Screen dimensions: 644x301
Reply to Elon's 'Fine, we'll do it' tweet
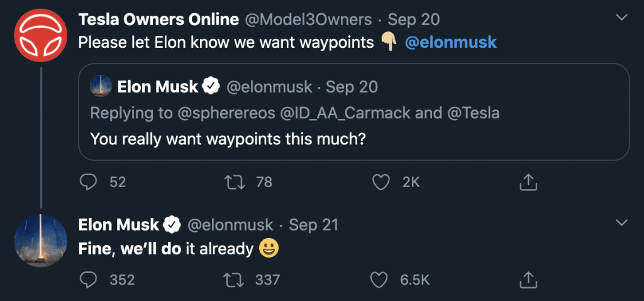88,279
